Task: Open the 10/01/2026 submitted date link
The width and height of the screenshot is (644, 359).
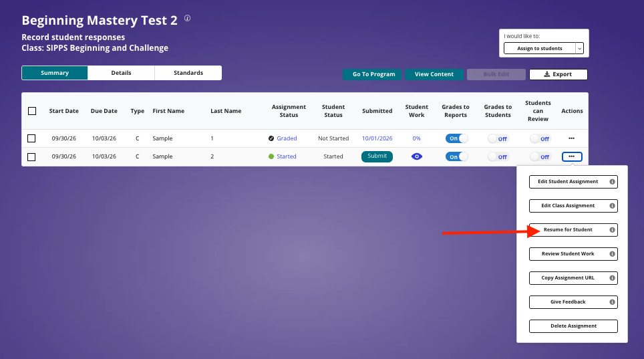Action: coord(377,138)
